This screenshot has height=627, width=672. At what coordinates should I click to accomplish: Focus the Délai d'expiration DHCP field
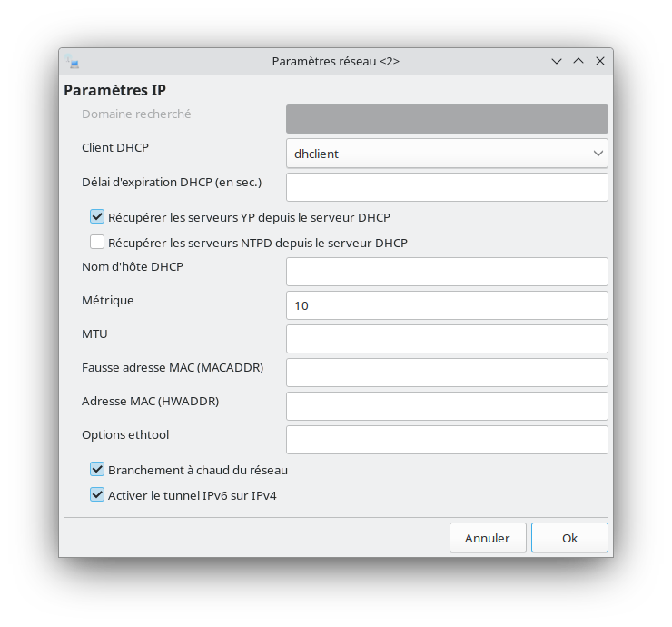point(447,187)
